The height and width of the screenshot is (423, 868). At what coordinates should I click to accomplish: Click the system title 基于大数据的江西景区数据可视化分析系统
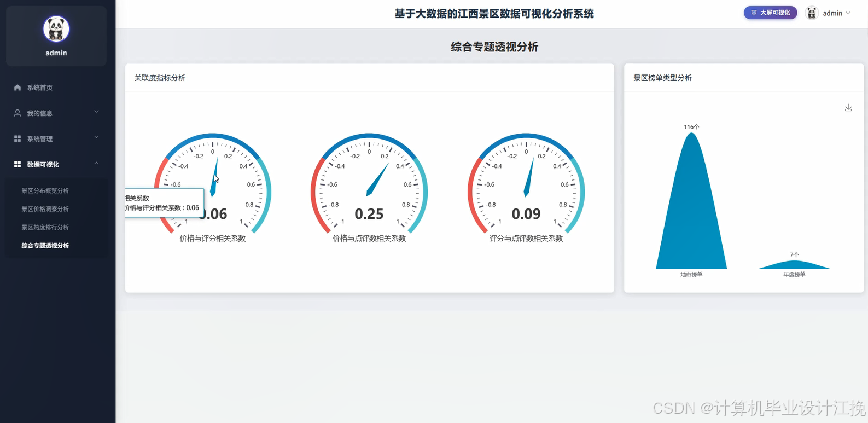pos(494,14)
